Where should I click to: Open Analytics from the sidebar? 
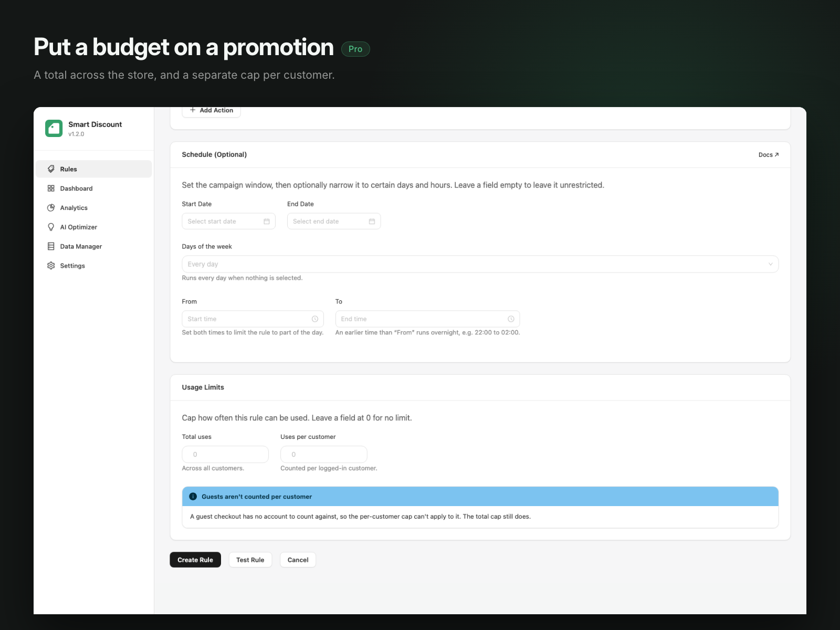(x=93, y=208)
